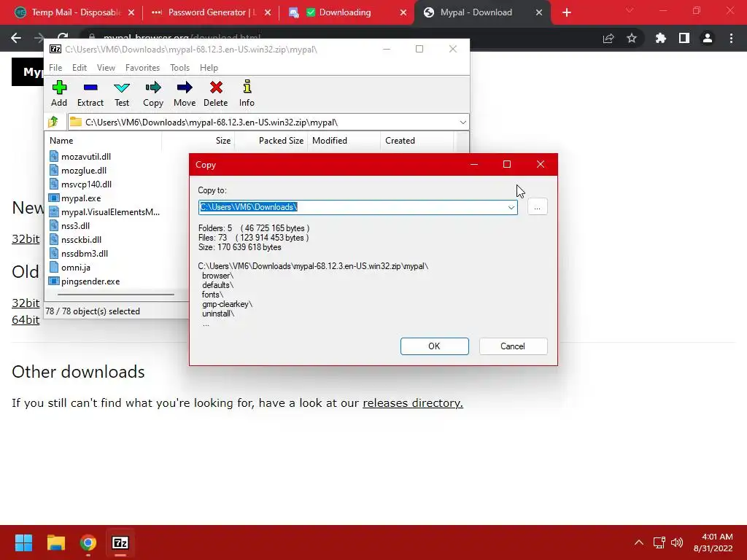The width and height of the screenshot is (747, 560).
Task: Bookmark this page with the star icon
Action: coord(632,38)
